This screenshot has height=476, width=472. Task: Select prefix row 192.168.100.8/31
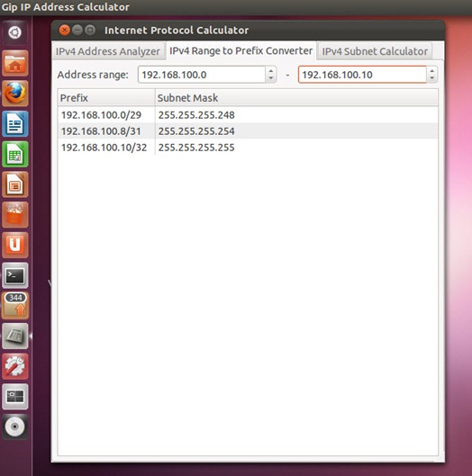[x=248, y=131]
